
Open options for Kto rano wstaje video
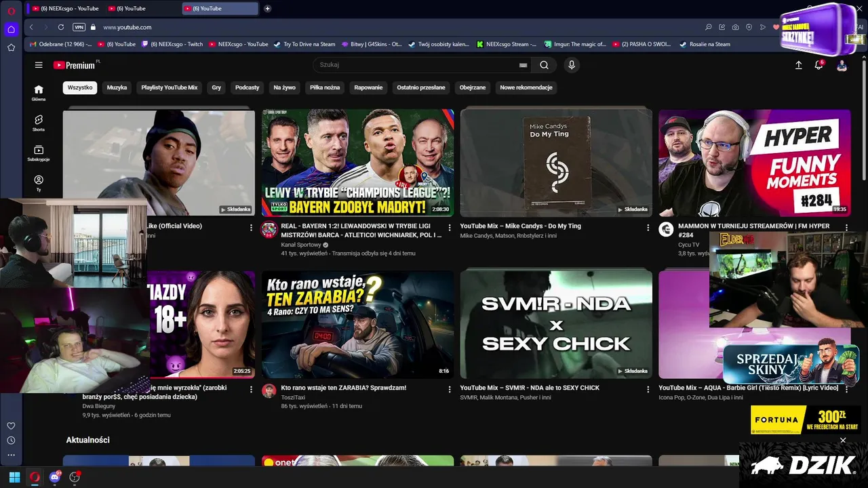tap(449, 390)
